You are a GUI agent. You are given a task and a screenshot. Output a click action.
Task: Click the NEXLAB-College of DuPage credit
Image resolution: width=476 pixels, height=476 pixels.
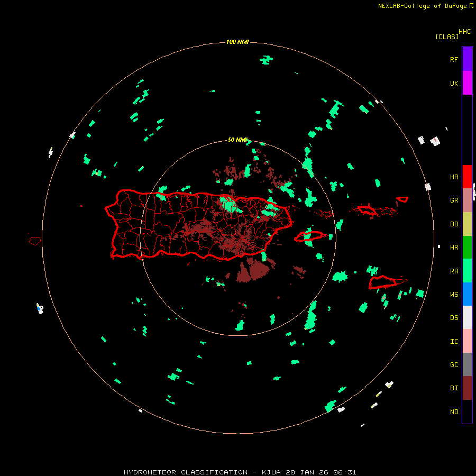(423, 6)
